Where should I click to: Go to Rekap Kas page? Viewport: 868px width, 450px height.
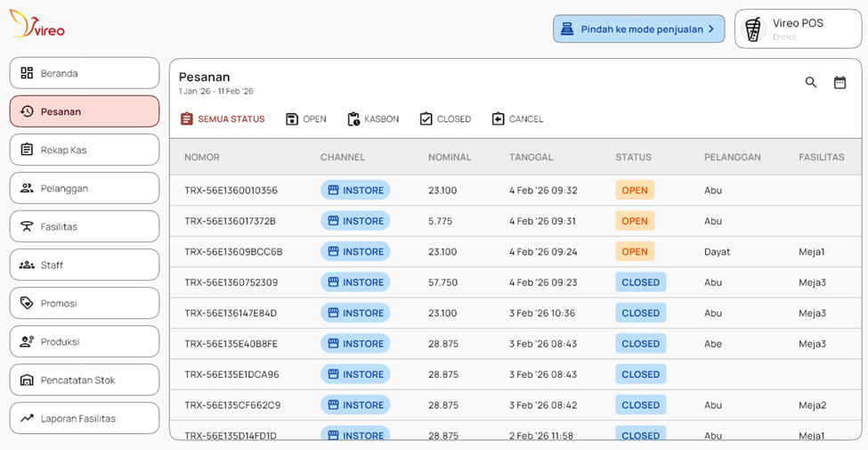[85, 150]
